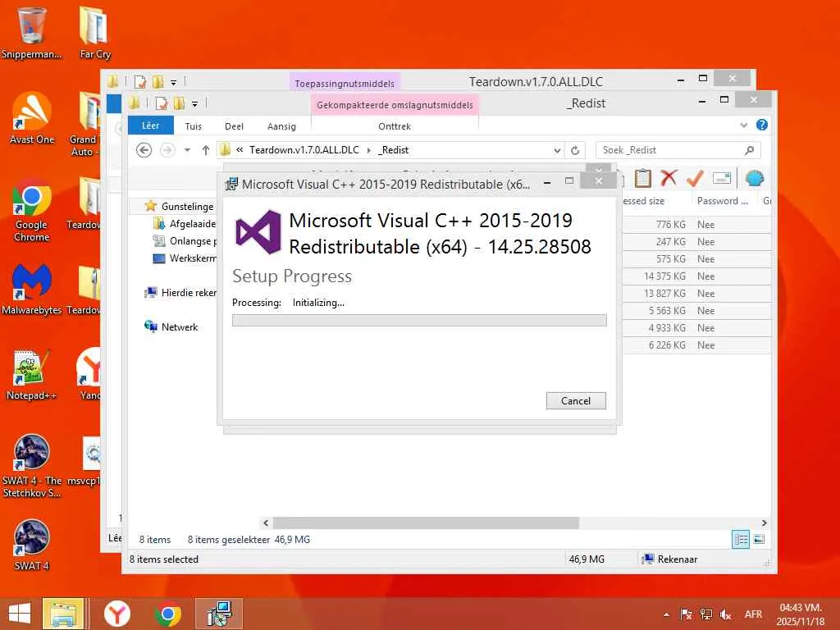This screenshot has height=630, width=840.
Task: Launch the Notepad++ desktop shortcut
Action: [x=32, y=374]
